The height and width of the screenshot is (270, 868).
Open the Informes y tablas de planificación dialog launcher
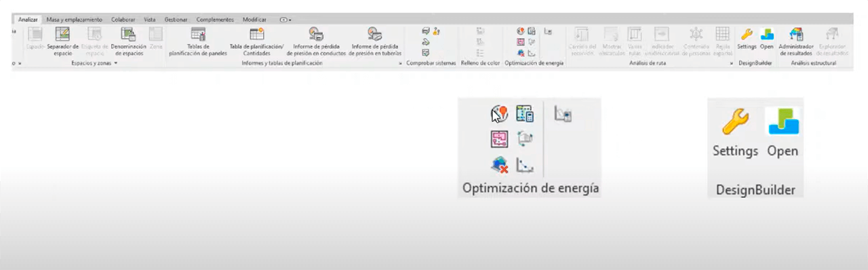click(x=400, y=64)
